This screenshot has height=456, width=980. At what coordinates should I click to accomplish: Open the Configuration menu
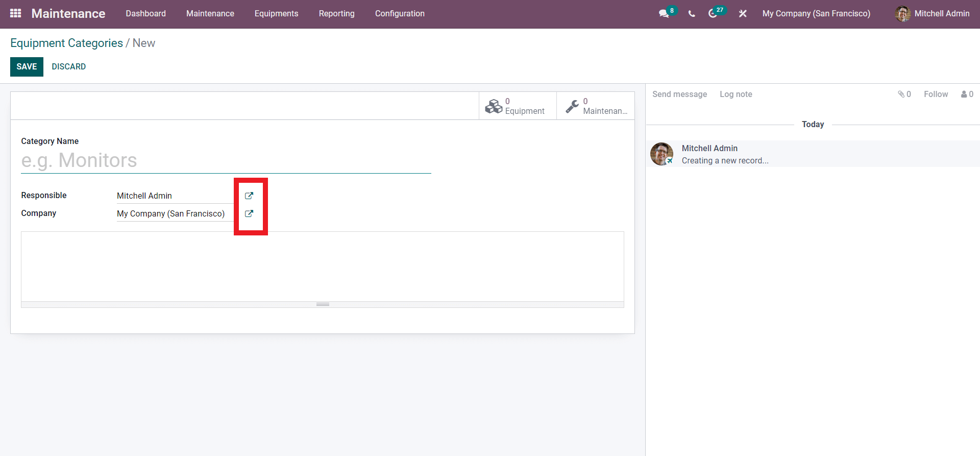point(400,14)
